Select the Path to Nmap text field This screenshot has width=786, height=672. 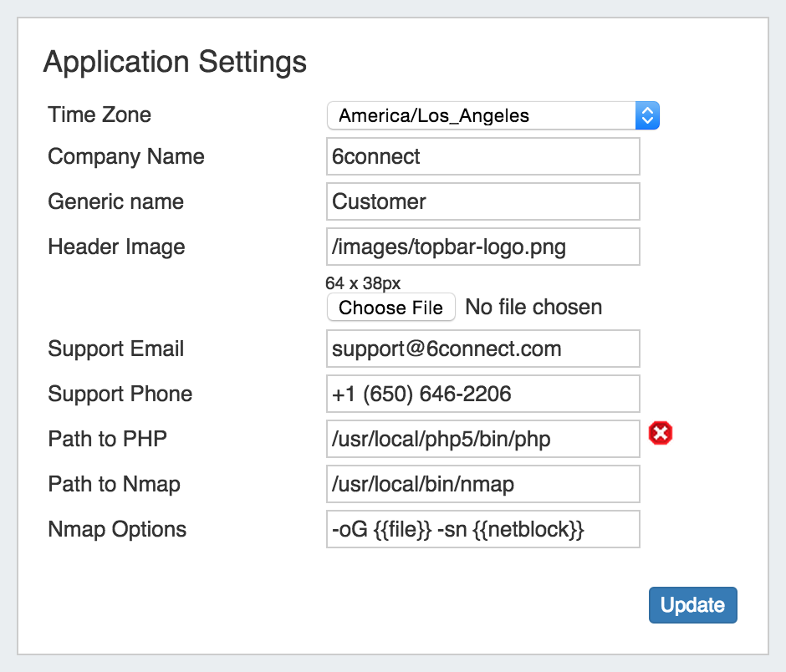(482, 484)
